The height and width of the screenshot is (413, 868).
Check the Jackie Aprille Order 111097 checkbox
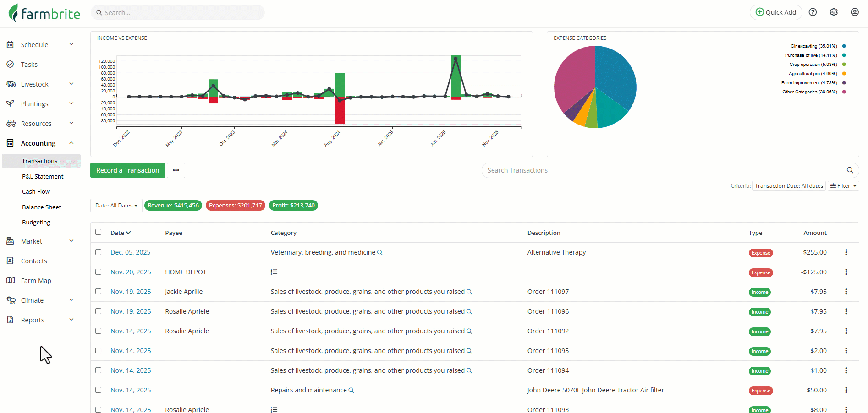pyautogui.click(x=98, y=292)
